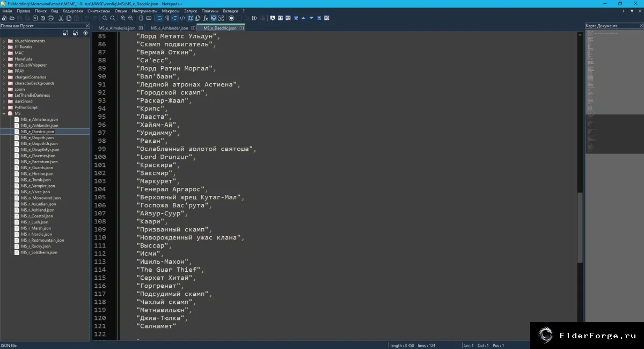Open Find with the magnifier icon
Viewport: 644px width, 349px height.
pyautogui.click(x=105, y=18)
